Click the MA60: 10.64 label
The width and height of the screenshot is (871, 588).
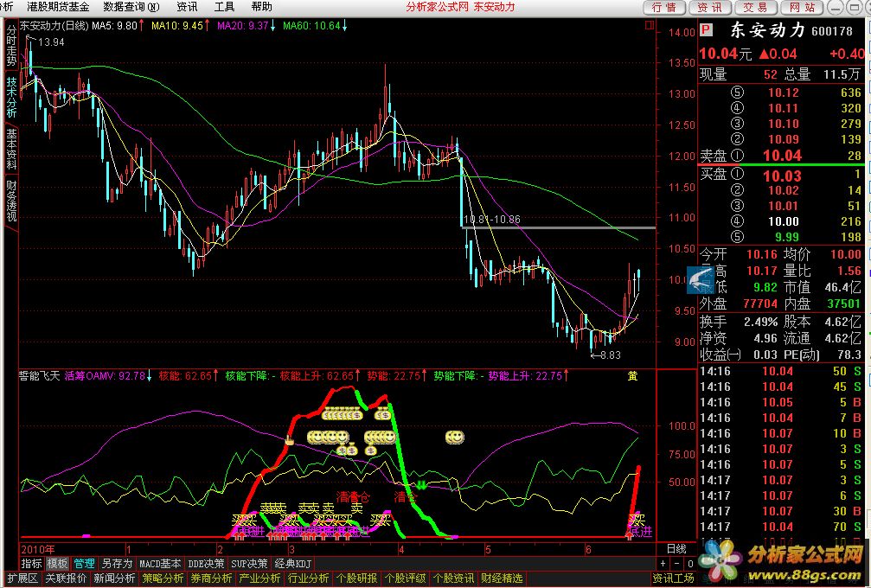coord(315,26)
